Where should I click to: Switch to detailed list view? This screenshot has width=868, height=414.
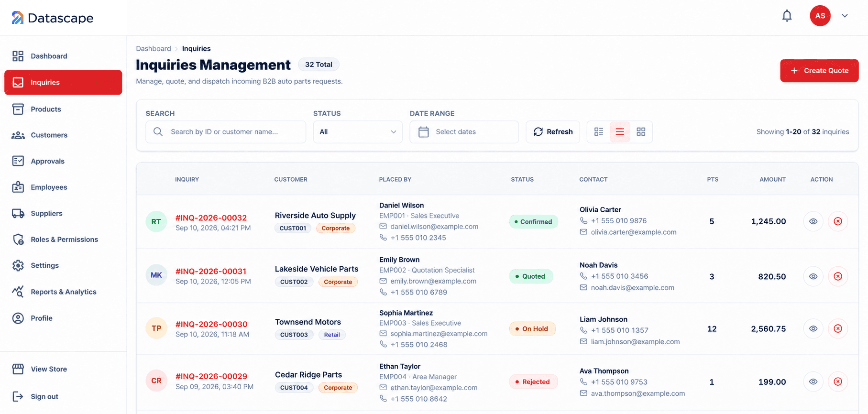599,132
